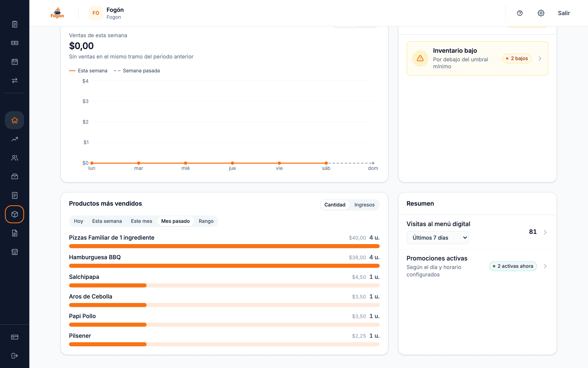Expand the Promociones activas chevron

(545, 266)
